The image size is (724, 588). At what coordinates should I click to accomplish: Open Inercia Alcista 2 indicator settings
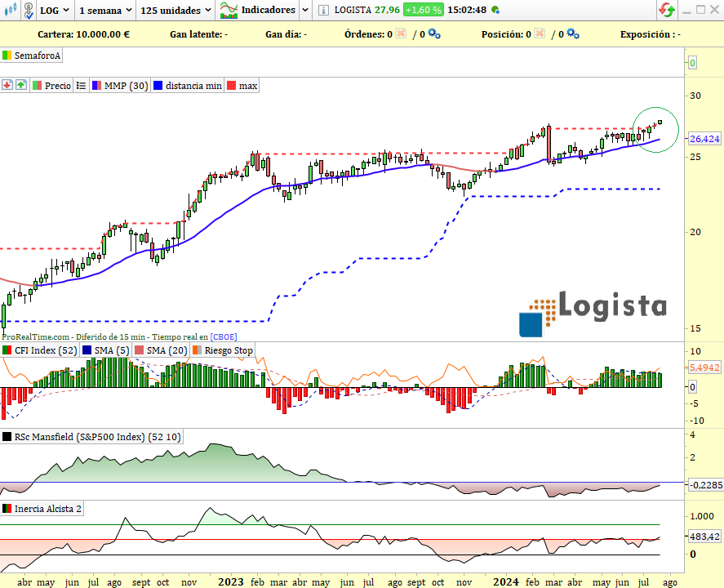pos(42,509)
